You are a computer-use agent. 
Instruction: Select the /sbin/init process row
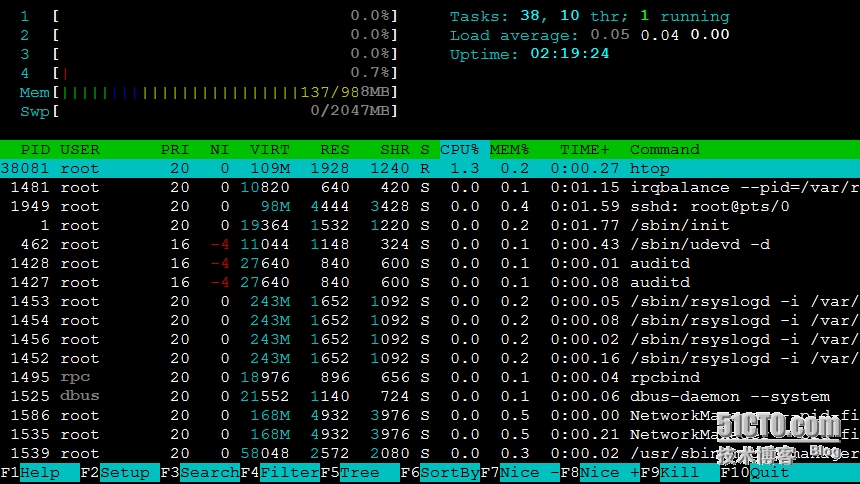tap(430, 226)
